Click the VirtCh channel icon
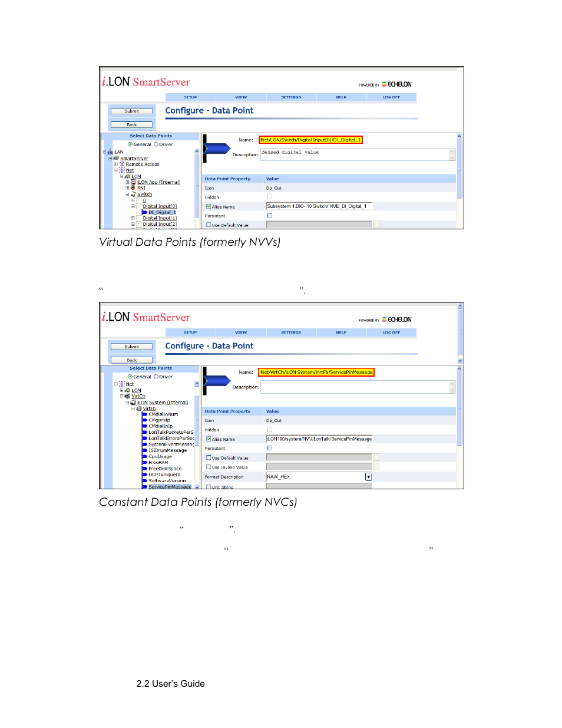The width and height of the screenshot is (562, 728). (x=127, y=396)
